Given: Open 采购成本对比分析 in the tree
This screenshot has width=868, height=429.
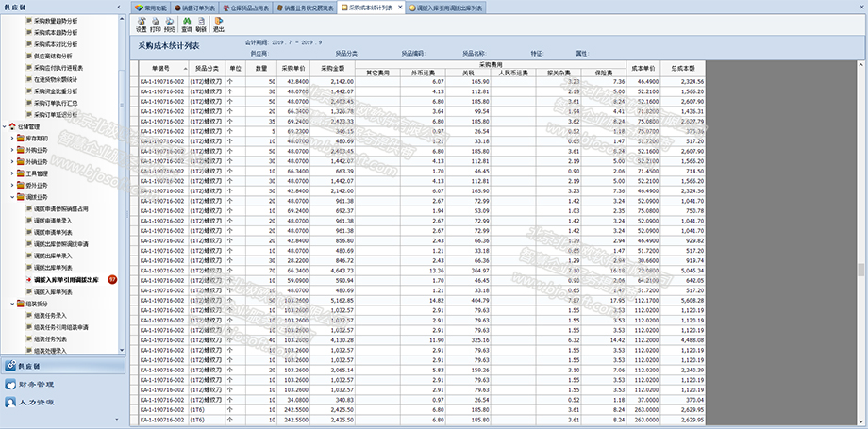Looking at the screenshot, I should point(56,44).
